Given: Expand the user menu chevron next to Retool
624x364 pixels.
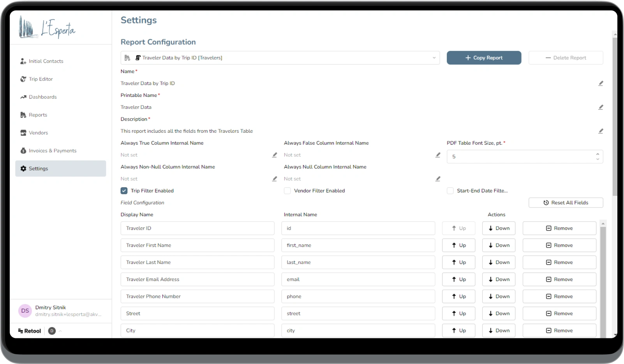Looking at the screenshot, I should [x=60, y=331].
